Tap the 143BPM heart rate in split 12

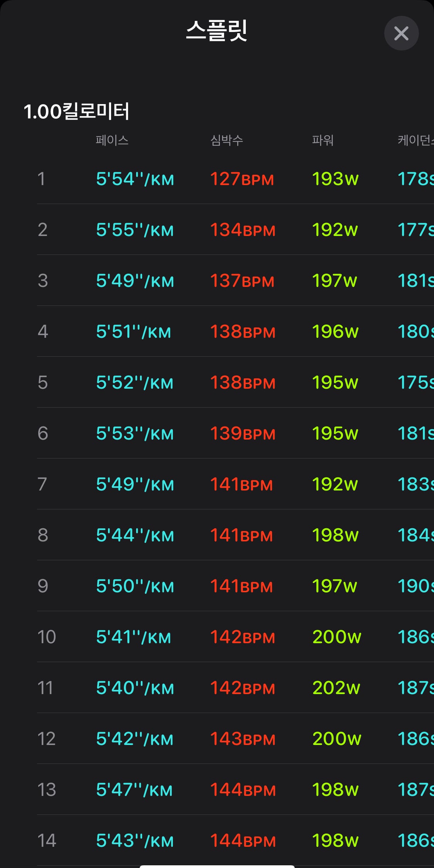point(243,739)
